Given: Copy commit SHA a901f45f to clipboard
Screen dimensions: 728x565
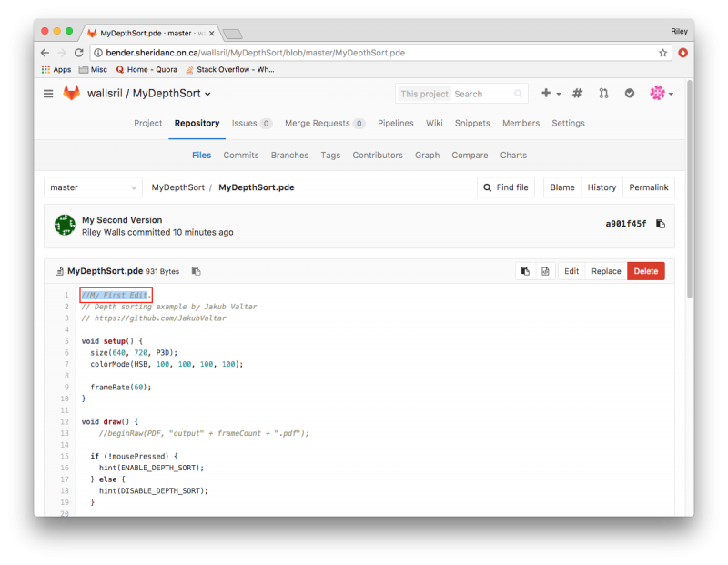Looking at the screenshot, I should tap(661, 224).
